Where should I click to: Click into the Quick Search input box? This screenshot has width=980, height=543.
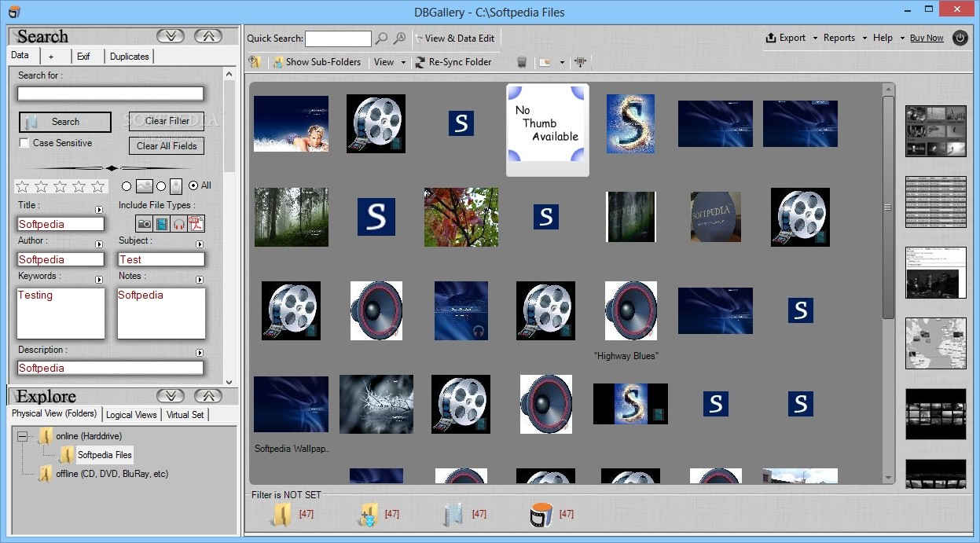(x=338, y=39)
